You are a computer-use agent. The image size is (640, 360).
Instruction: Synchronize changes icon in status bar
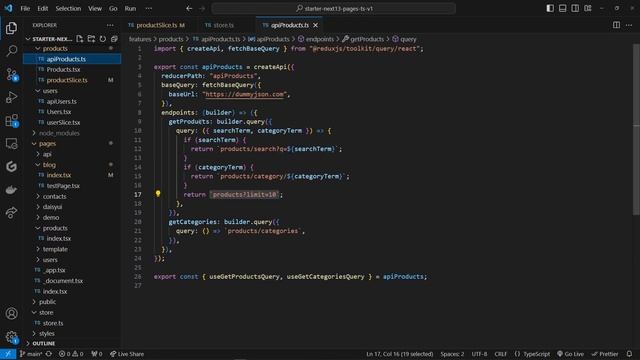[49, 354]
